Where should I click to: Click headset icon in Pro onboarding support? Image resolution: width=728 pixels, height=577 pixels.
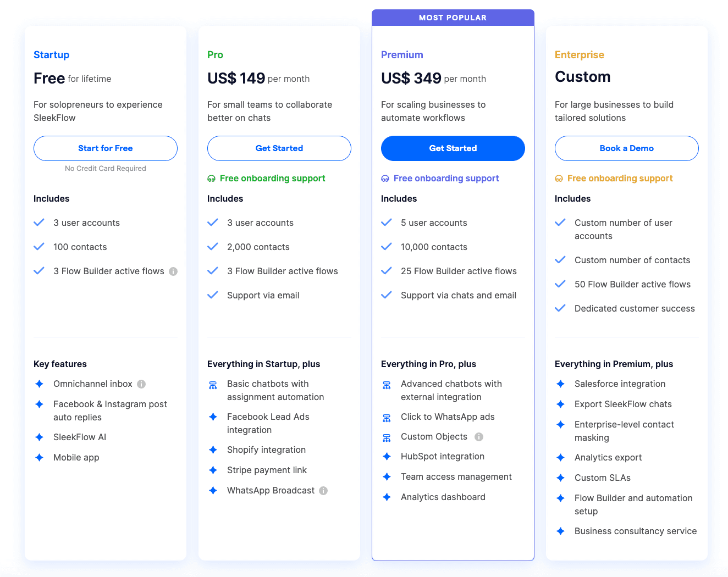coord(211,179)
